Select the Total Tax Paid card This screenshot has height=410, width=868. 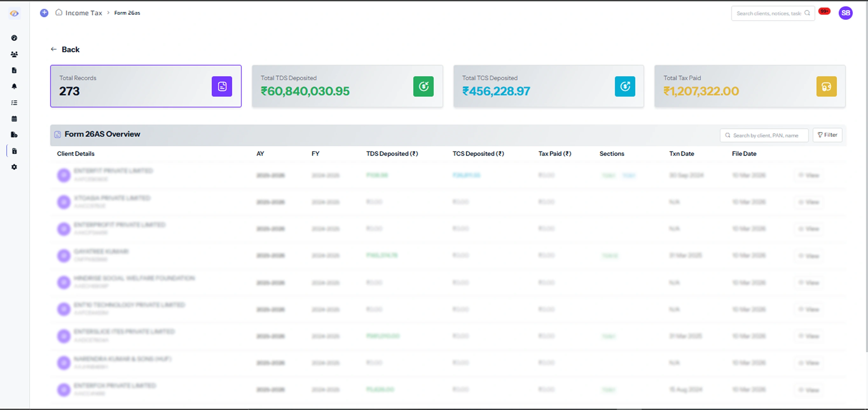click(x=749, y=86)
